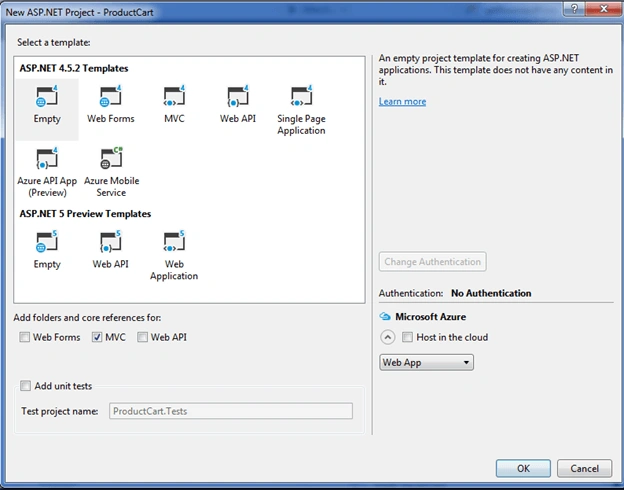Click the Test project name field
This screenshot has width=624, height=490.
pyautogui.click(x=231, y=411)
